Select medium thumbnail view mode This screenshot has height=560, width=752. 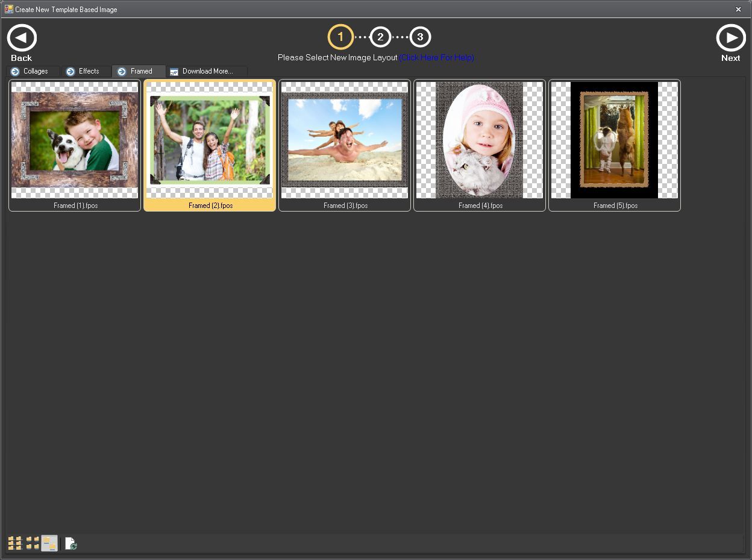click(32, 543)
